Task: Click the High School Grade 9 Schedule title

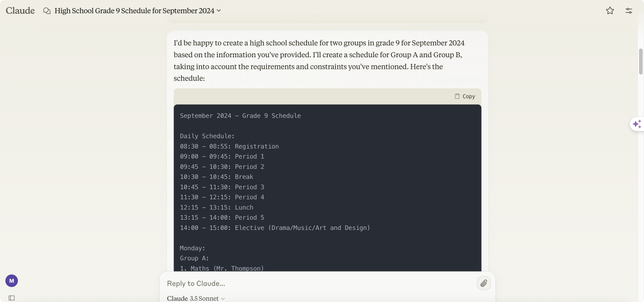Action: [134, 11]
